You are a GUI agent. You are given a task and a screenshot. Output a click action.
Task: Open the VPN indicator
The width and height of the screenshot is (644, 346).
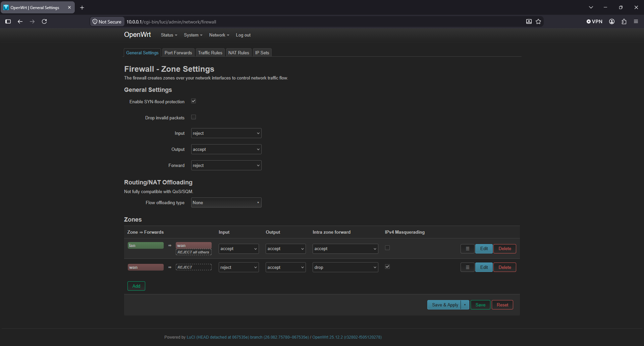[594, 21]
